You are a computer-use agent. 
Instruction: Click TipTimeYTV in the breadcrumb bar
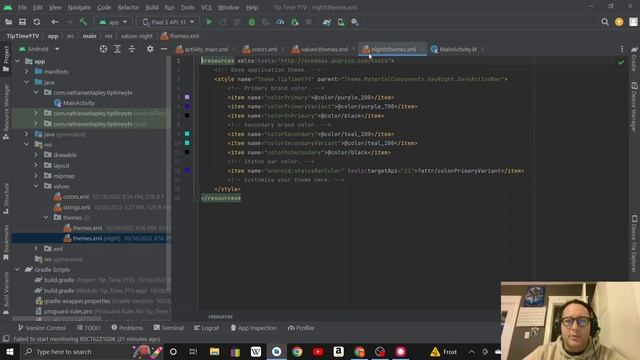click(23, 36)
